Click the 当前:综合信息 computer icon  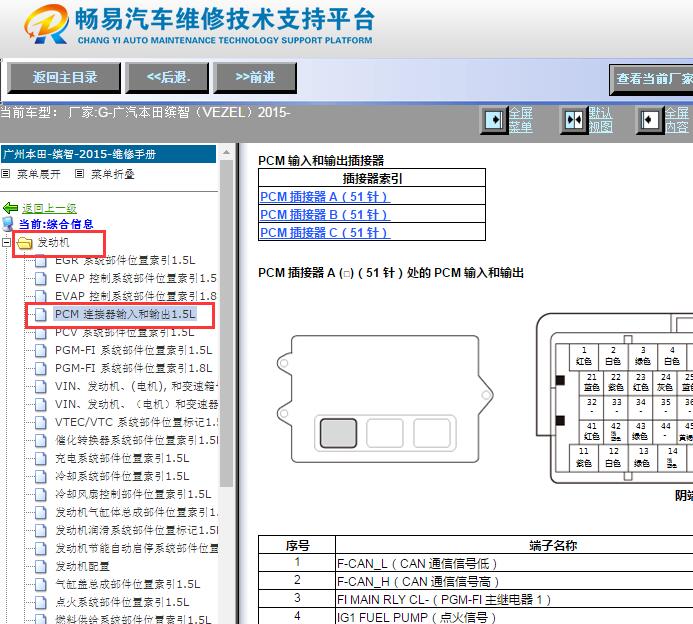(8, 224)
